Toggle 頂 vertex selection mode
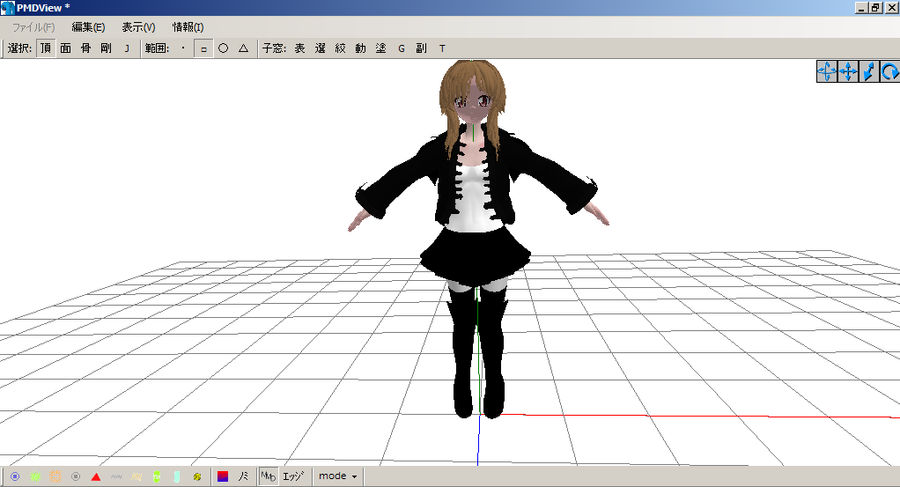900x487 pixels. pos(46,48)
